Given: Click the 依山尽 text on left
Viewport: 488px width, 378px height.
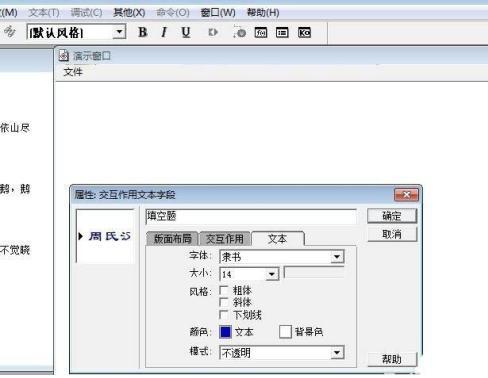Looking at the screenshot, I should click(15, 128).
